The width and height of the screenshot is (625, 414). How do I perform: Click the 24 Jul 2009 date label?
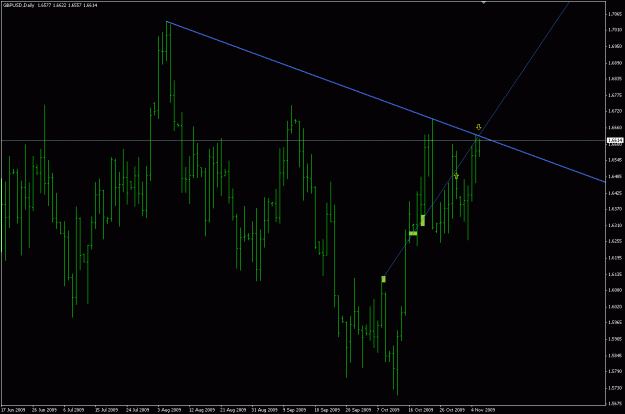[x=138, y=410]
